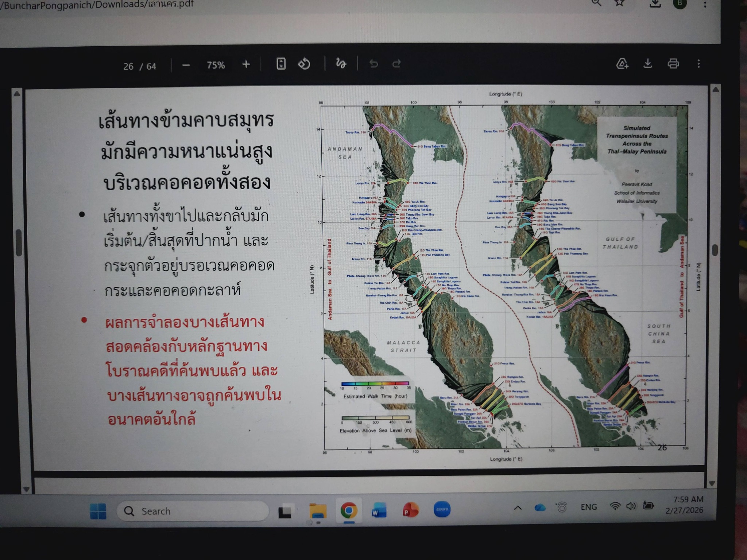
Task: Click the undo arrow in PDF toolbar
Action: coord(373,64)
